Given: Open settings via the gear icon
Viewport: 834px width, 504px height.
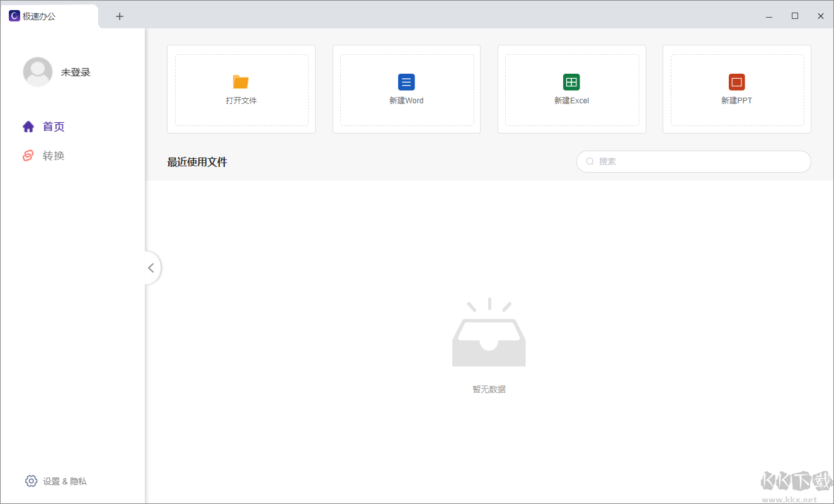Looking at the screenshot, I should tap(31, 481).
